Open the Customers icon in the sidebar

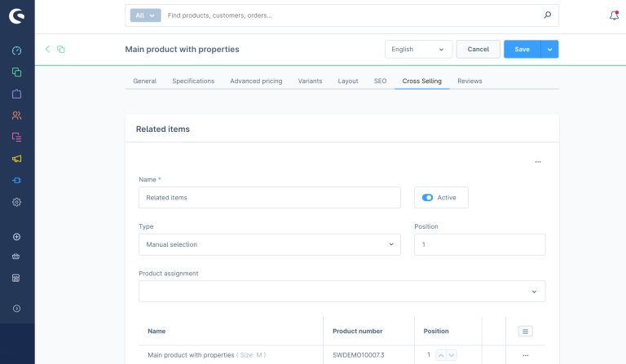[17, 116]
